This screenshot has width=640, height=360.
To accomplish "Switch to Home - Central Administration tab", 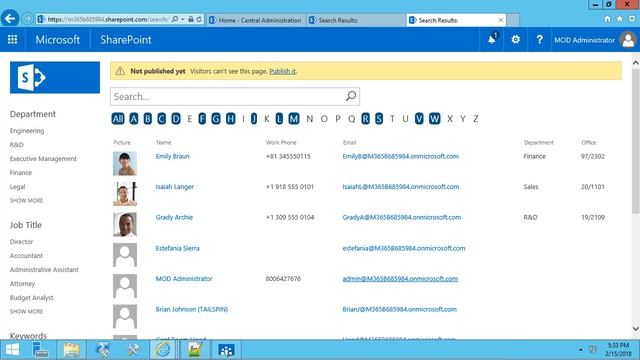I will click(256, 20).
